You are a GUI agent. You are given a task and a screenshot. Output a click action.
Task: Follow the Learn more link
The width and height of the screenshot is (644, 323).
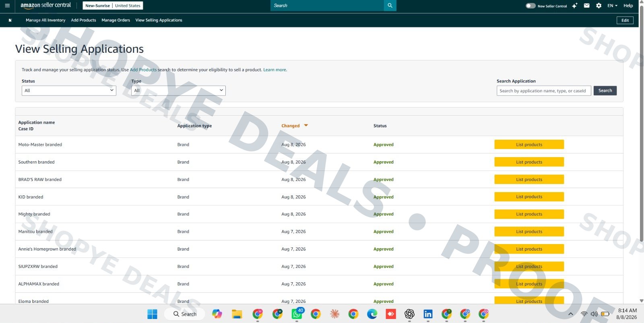pos(275,70)
